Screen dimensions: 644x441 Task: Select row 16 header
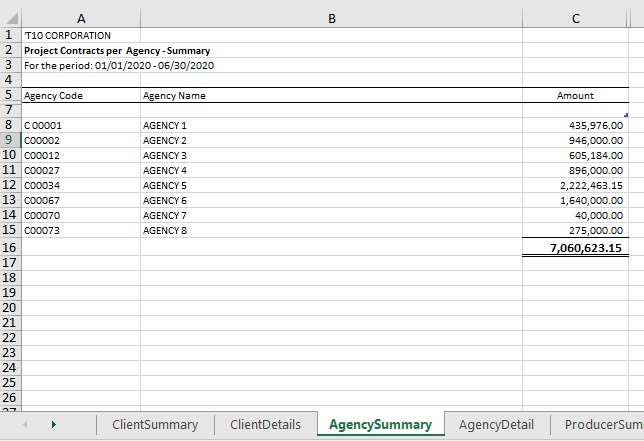coord(10,247)
